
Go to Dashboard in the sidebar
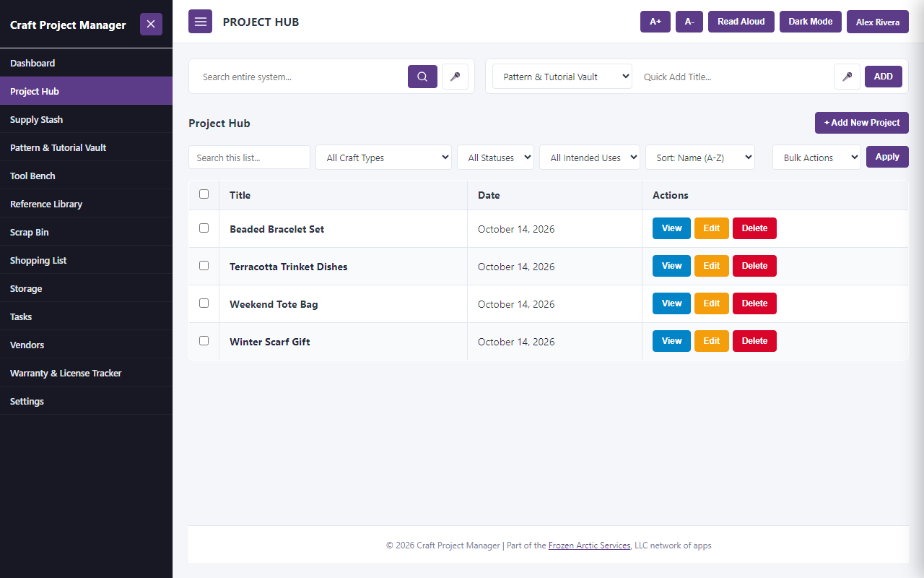pyautogui.click(x=86, y=63)
